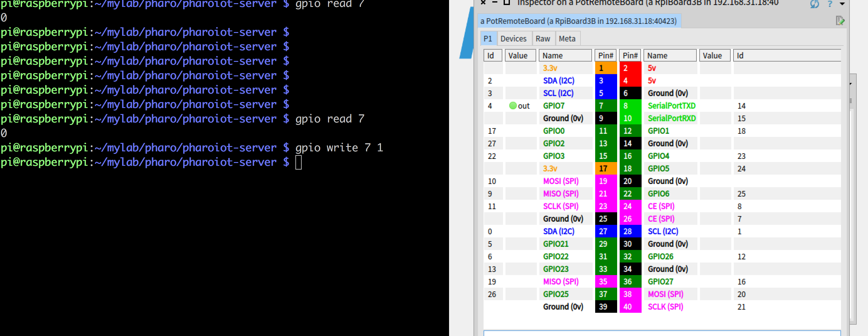Click the magenta pin 40 cell
Image resolution: width=868 pixels, height=336 pixels.
click(630, 307)
